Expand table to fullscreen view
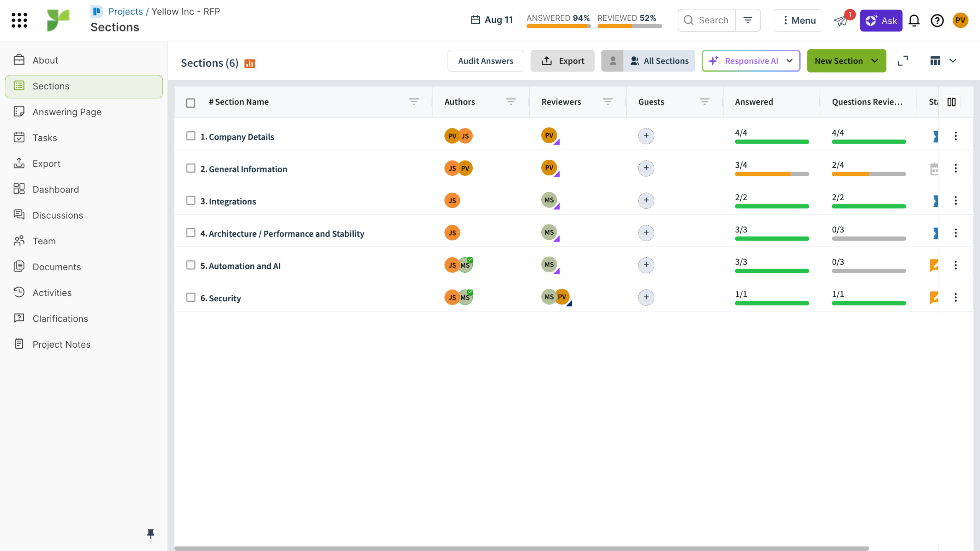 [903, 61]
